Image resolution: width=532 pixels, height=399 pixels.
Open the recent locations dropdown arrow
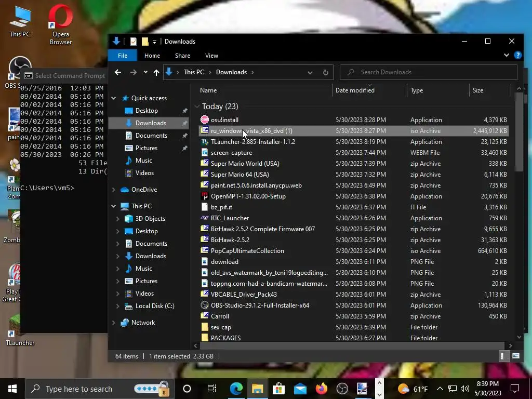(x=145, y=72)
